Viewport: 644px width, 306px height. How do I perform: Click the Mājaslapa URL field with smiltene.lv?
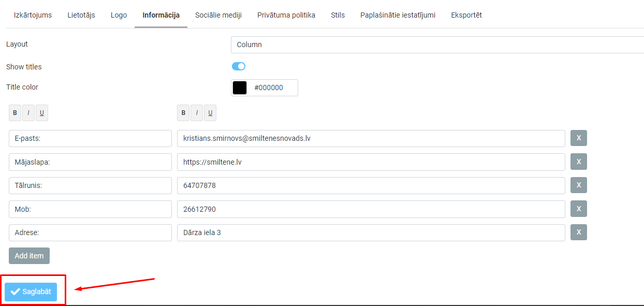[371, 162]
